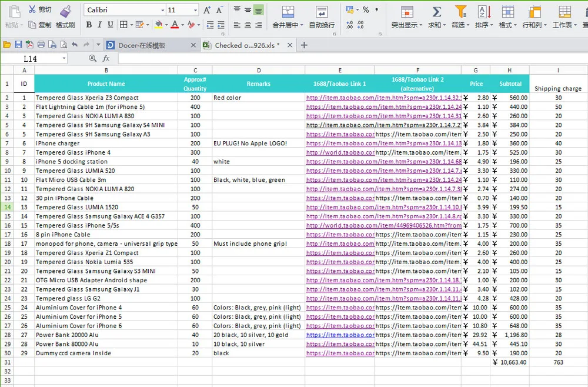Click the fill color yellow paint bucket
Screen dimensions: 588x387
point(158,25)
